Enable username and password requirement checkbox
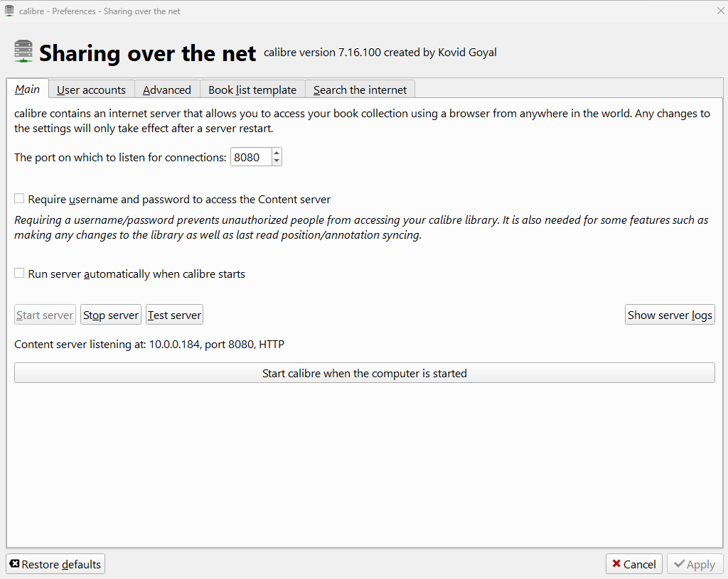Viewport: 728px width, 579px height. click(x=20, y=199)
